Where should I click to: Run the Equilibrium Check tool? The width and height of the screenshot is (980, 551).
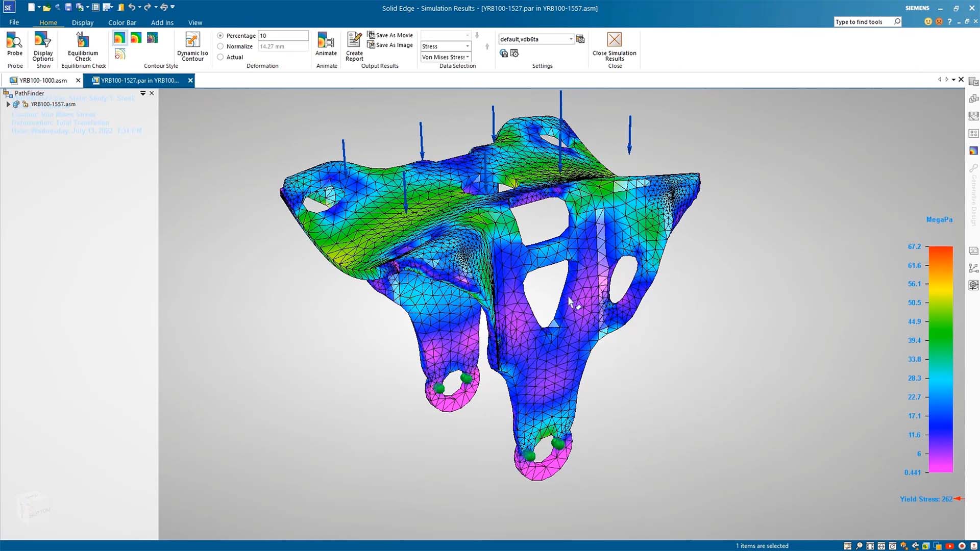[82, 46]
